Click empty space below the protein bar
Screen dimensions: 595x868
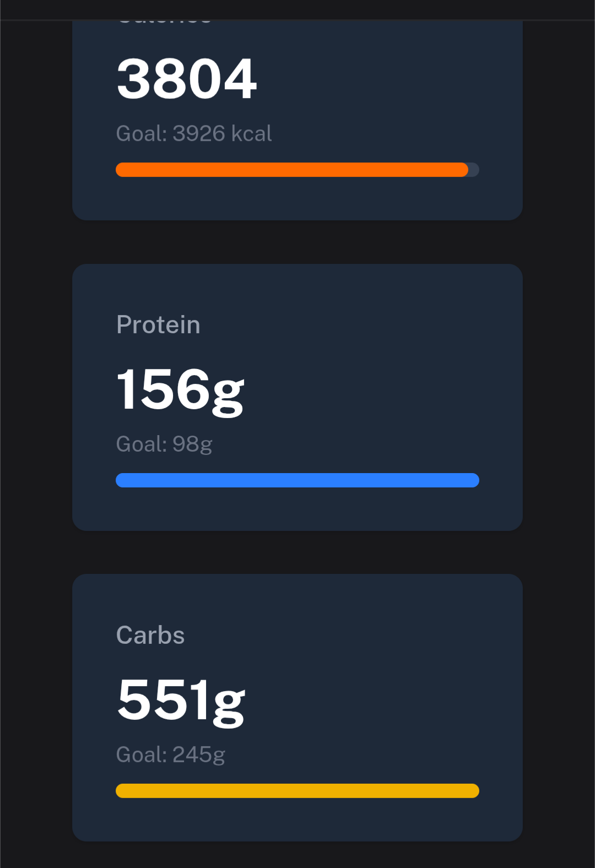pyautogui.click(x=297, y=510)
